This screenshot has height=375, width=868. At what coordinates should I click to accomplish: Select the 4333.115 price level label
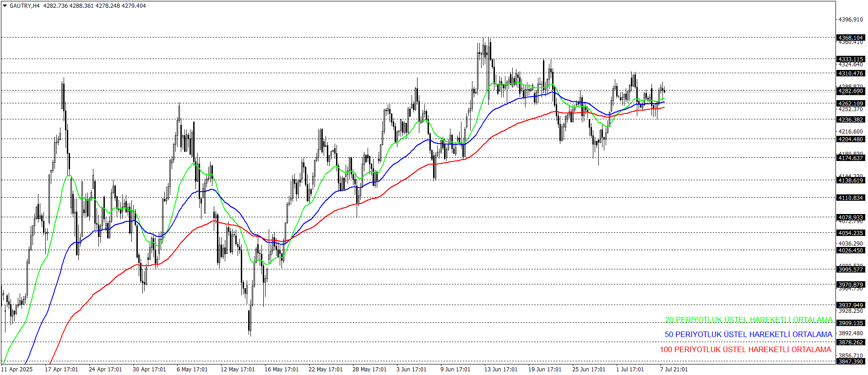(x=851, y=59)
